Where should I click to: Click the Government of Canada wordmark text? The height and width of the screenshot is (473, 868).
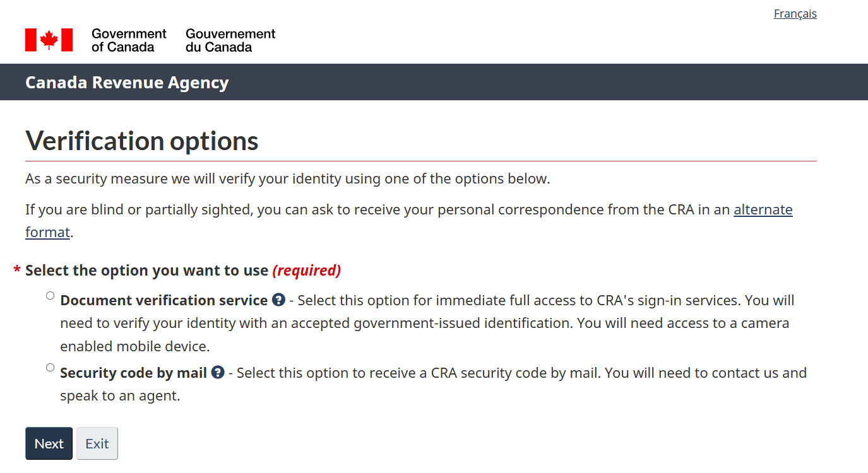click(129, 40)
